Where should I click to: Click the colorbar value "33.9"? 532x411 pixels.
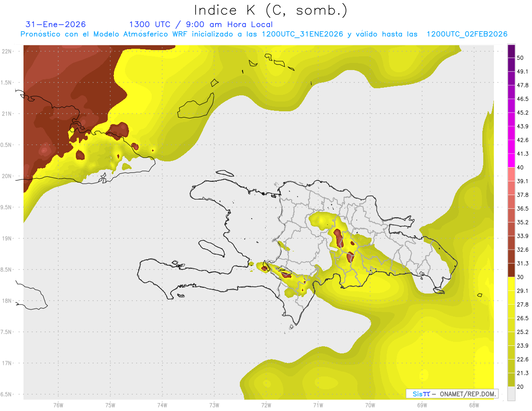pos(523,236)
